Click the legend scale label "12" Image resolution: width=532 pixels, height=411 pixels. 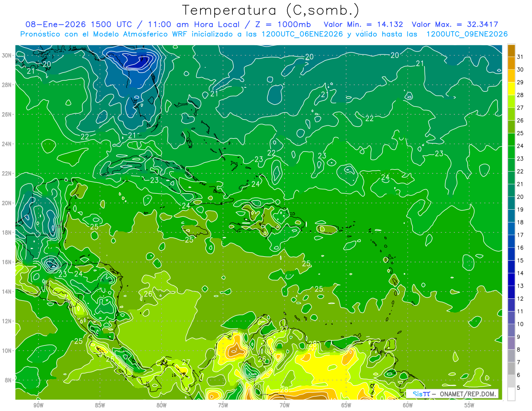click(x=520, y=299)
